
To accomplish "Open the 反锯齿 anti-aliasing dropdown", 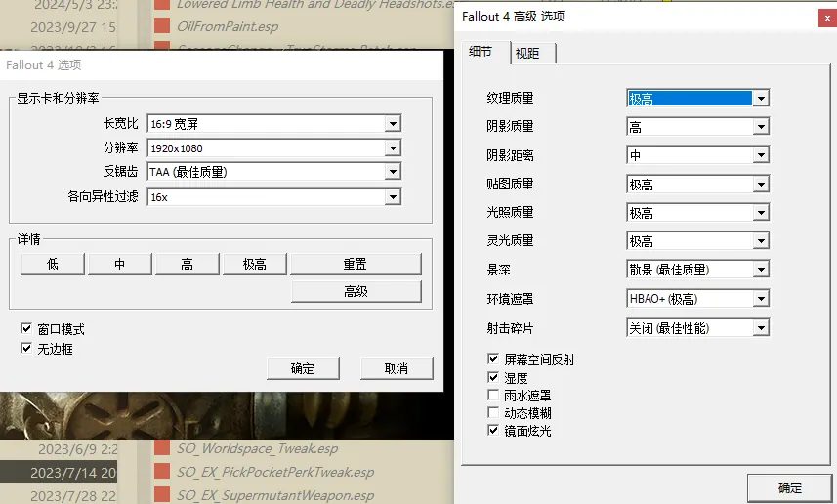I will click(274, 171).
